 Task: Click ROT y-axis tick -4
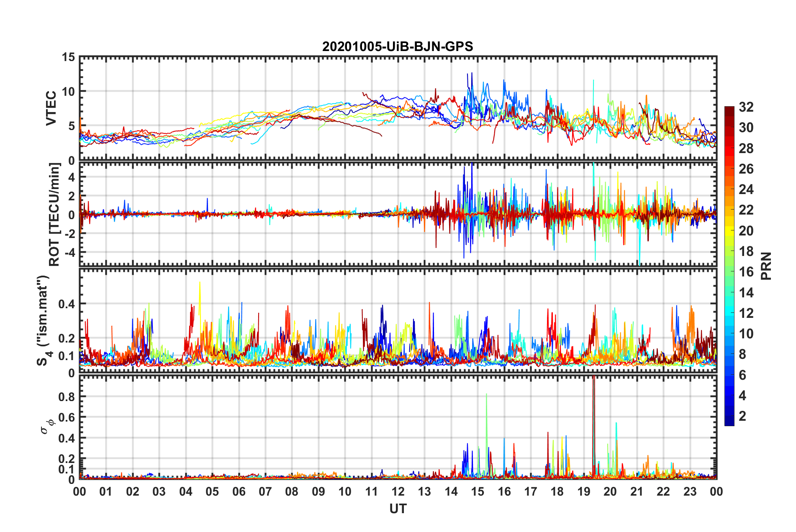[x=69, y=253]
